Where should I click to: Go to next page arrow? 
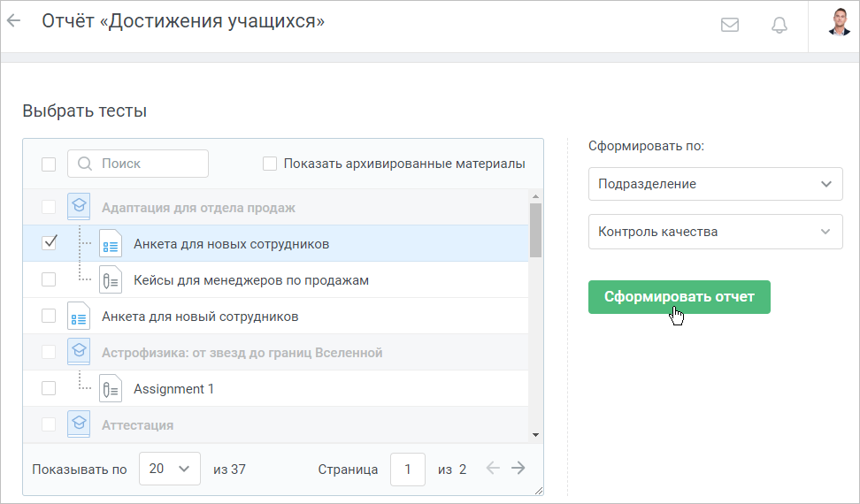(518, 469)
